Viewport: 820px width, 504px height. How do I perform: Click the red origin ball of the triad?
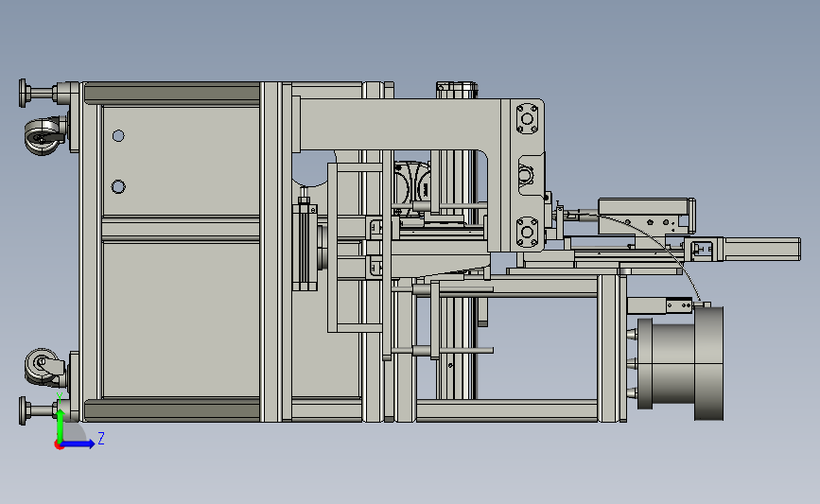pyautogui.click(x=59, y=445)
